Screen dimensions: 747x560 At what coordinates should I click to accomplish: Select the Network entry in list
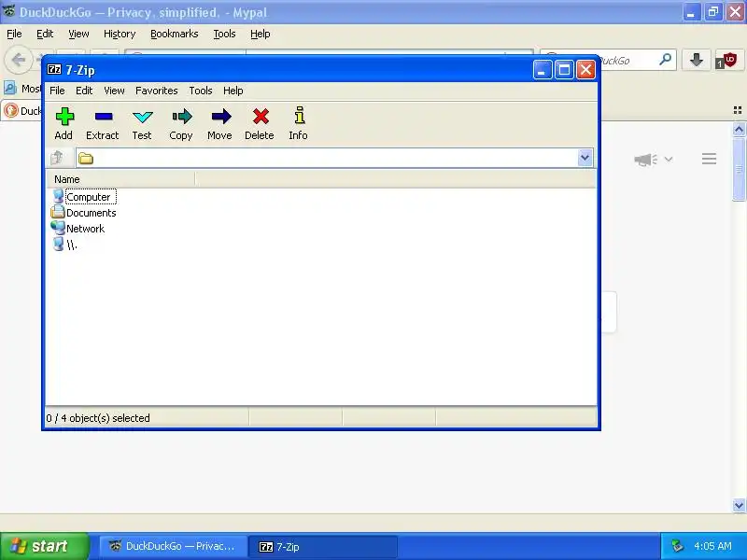[x=78, y=229]
